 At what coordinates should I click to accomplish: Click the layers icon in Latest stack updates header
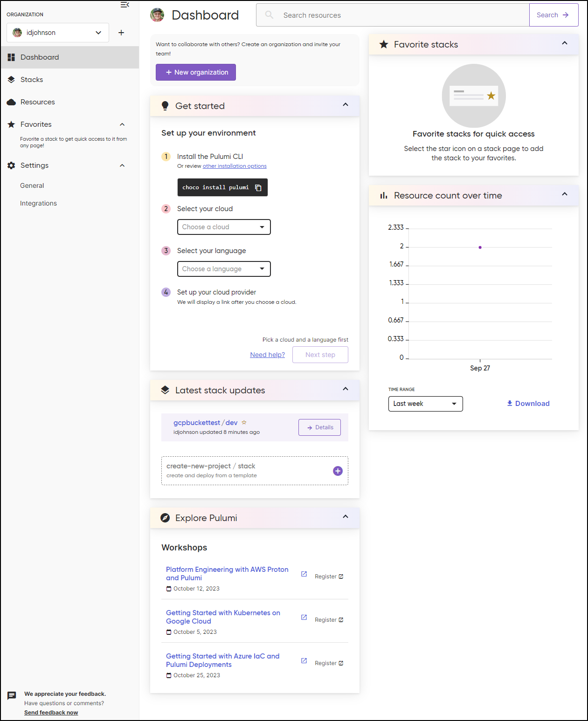[x=165, y=390]
